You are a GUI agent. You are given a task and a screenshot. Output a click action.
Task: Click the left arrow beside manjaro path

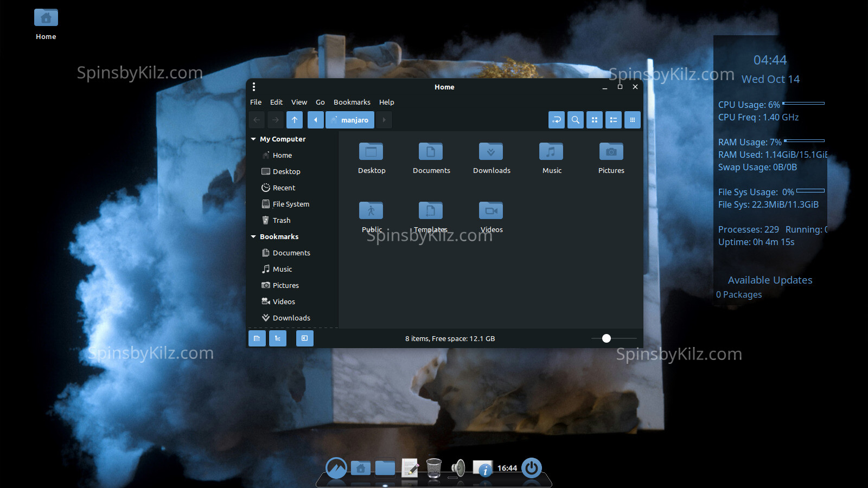pyautogui.click(x=315, y=120)
